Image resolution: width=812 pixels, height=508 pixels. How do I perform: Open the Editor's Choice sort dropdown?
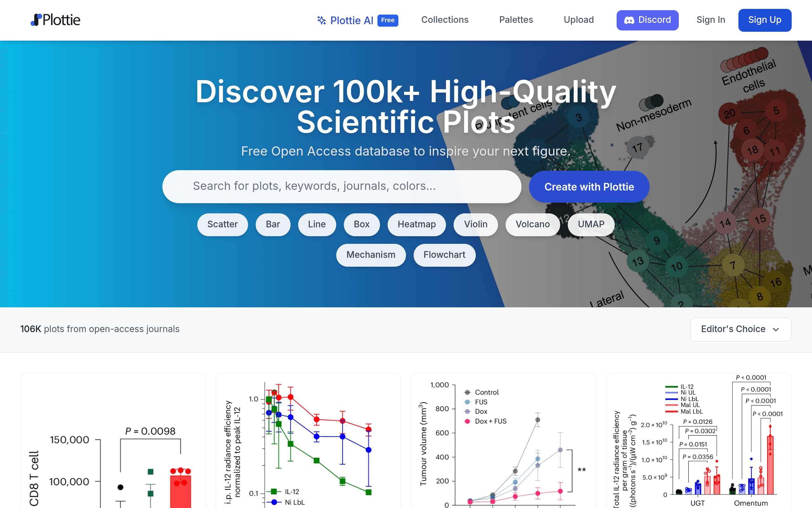coord(741,329)
